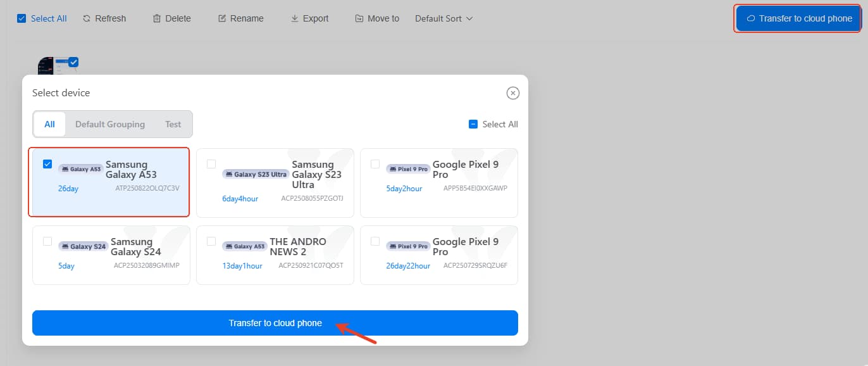Click the Delete trash icon
868x366 pixels.
pos(157,18)
